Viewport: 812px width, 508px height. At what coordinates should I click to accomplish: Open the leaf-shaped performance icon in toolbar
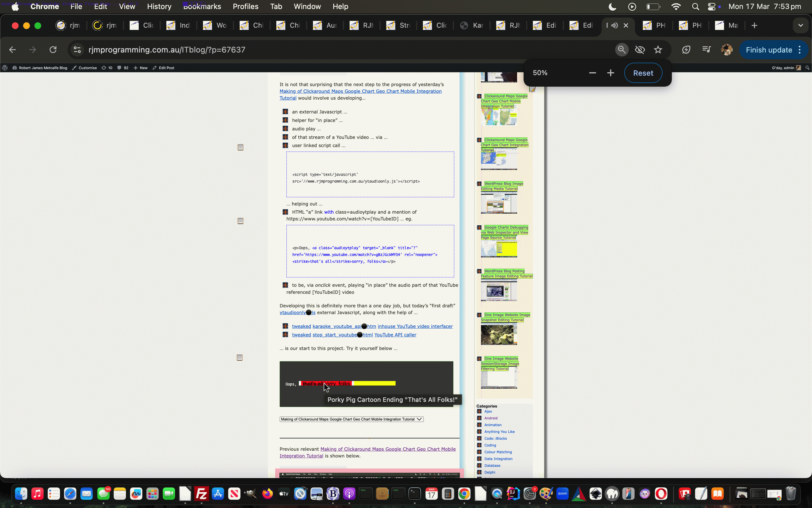[x=686, y=50]
